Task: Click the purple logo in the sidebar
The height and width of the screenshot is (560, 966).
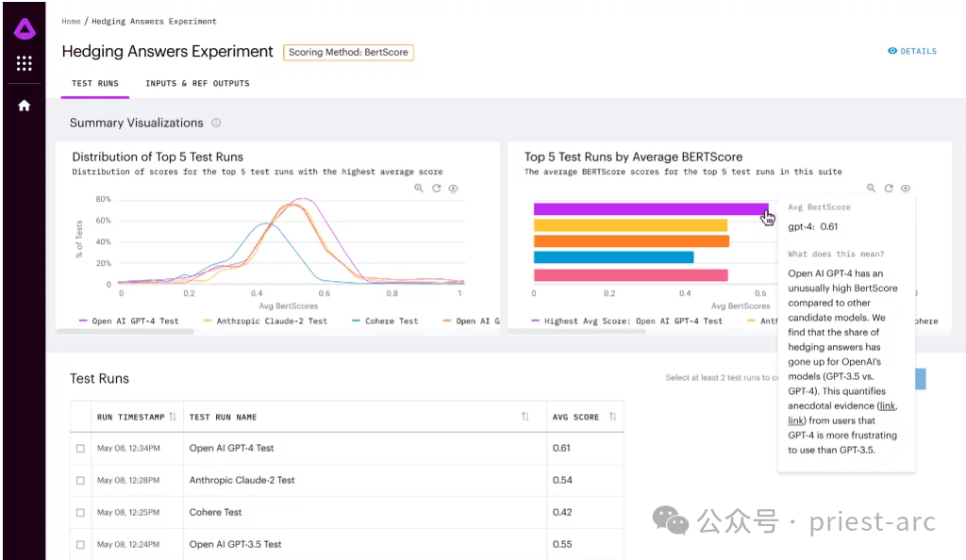Action: [x=25, y=29]
